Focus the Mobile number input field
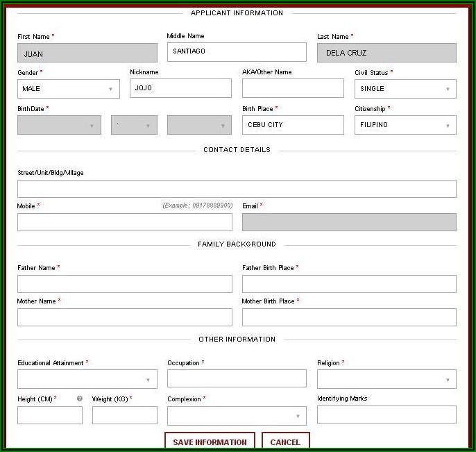476x452 pixels. (125, 222)
